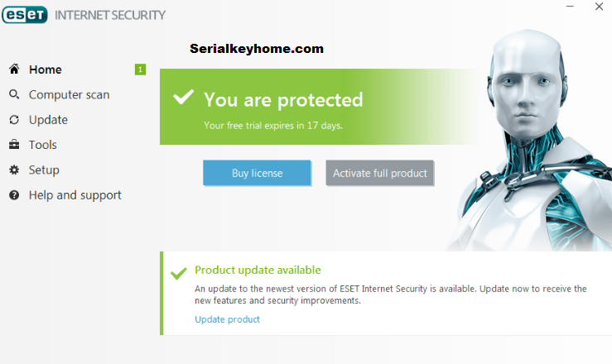612x364 pixels.
Task: Click the ESET logo in the header
Action: [x=25, y=15]
